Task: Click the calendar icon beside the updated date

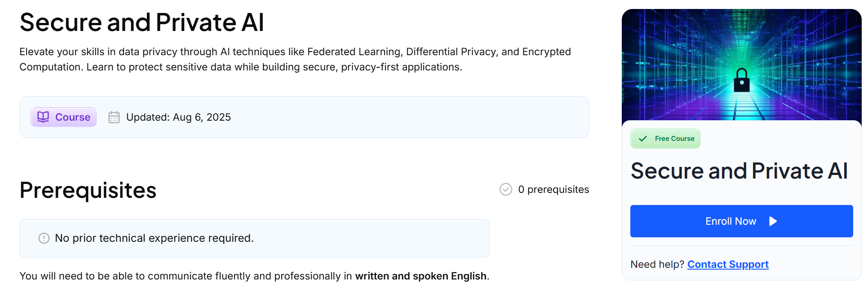Action: tap(114, 117)
